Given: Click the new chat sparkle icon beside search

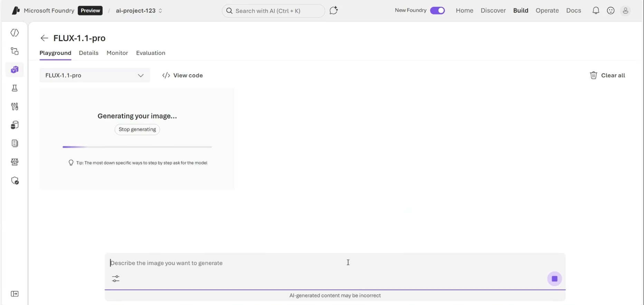Looking at the screenshot, I should coord(334,11).
